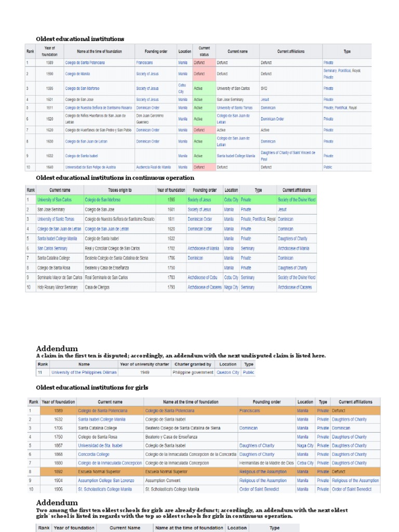Click Naga City link in the 1867 row
399x532 pixels.
tap(305, 445)
